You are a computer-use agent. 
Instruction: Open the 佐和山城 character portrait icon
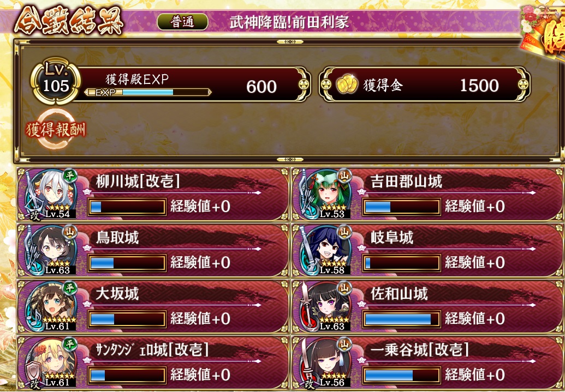pos(325,307)
